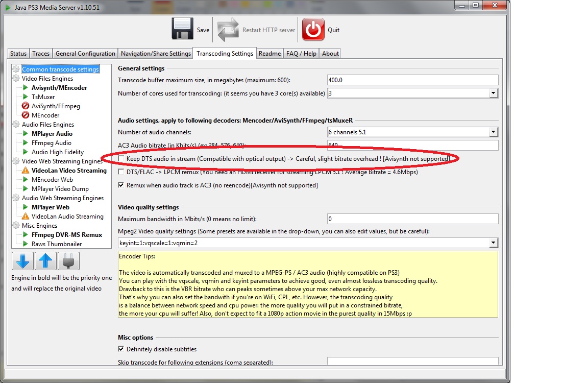Screen dimensions: 588x383
Task: Open the FAQ / Help tab
Action: pos(301,53)
